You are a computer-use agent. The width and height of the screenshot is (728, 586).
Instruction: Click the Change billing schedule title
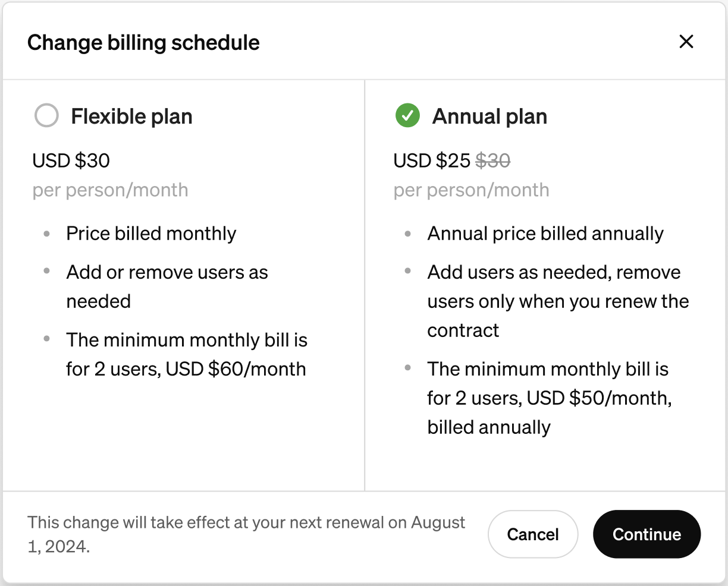[143, 42]
